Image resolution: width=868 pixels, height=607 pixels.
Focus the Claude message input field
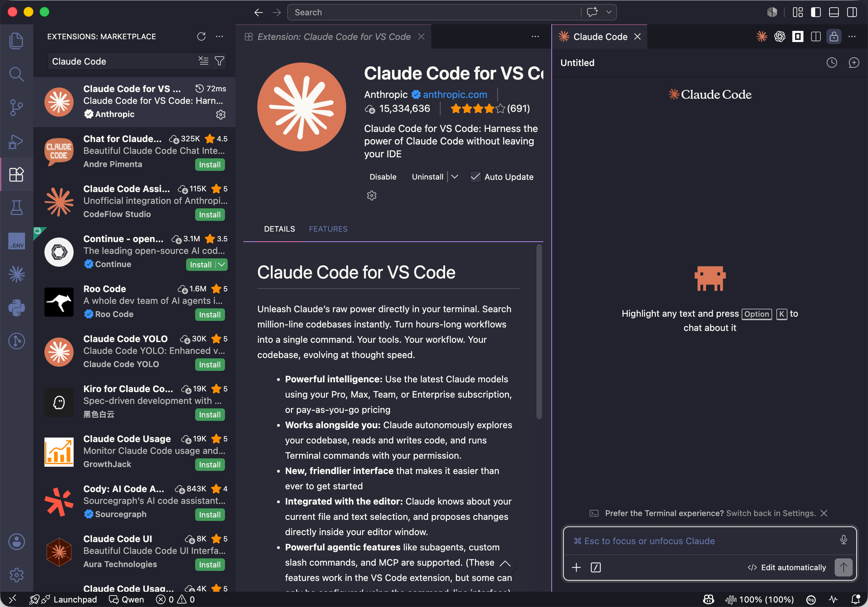(703, 541)
